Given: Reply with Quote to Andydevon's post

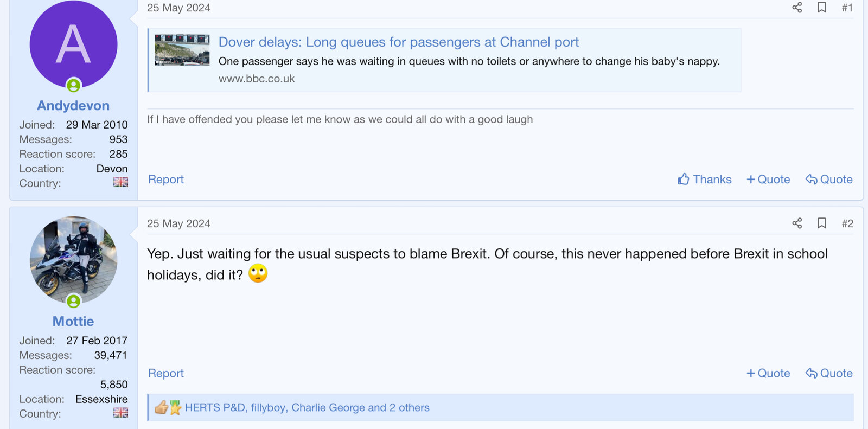Looking at the screenshot, I should click(x=829, y=180).
